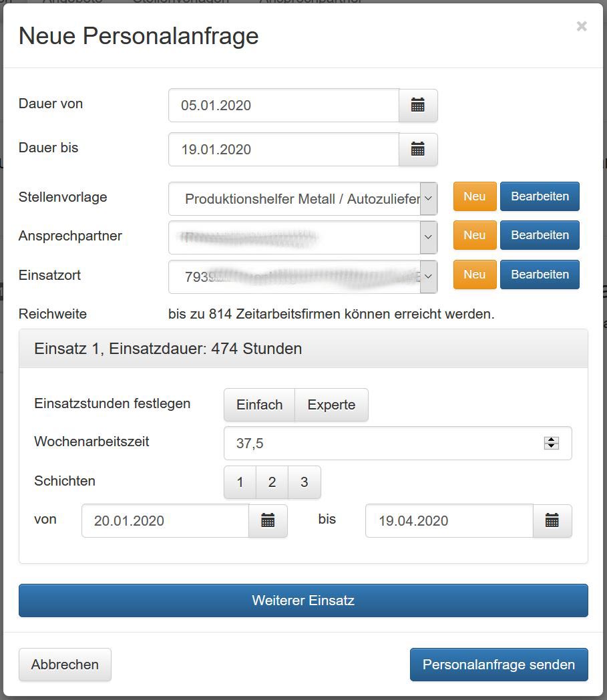Screen dimensions: 607x700
Task: Select Einfach mode for Einsatzstunden
Action: click(x=259, y=405)
